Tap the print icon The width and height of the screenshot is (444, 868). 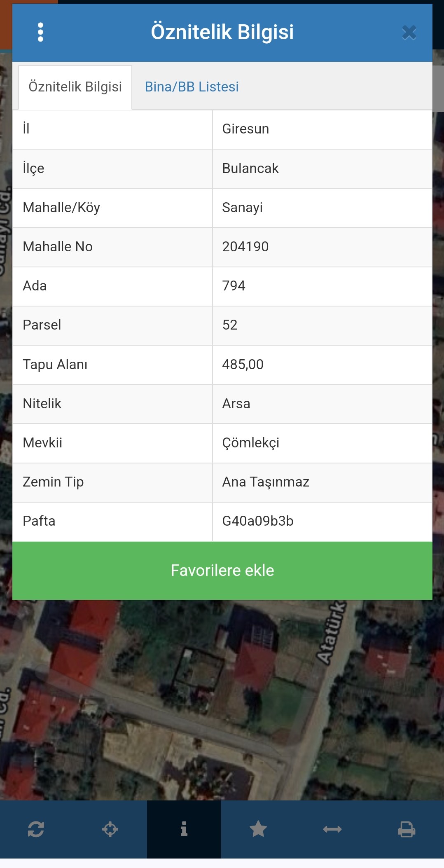(x=407, y=829)
